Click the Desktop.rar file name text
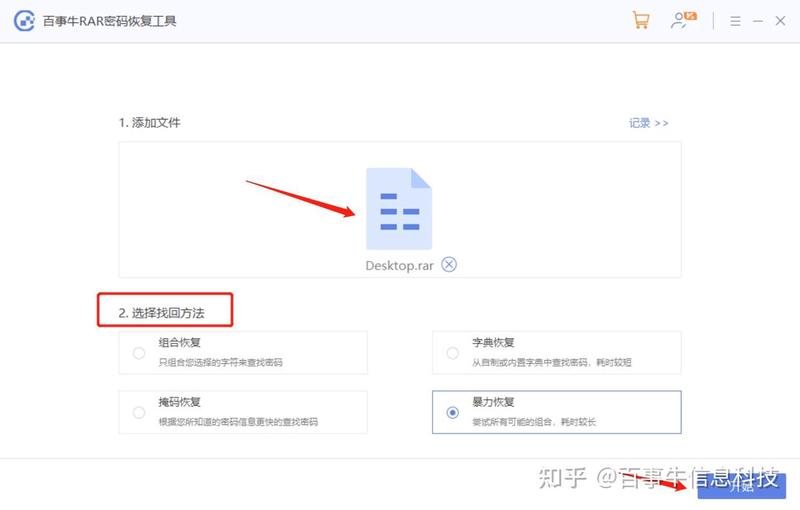This screenshot has height=510, width=800. (x=399, y=266)
